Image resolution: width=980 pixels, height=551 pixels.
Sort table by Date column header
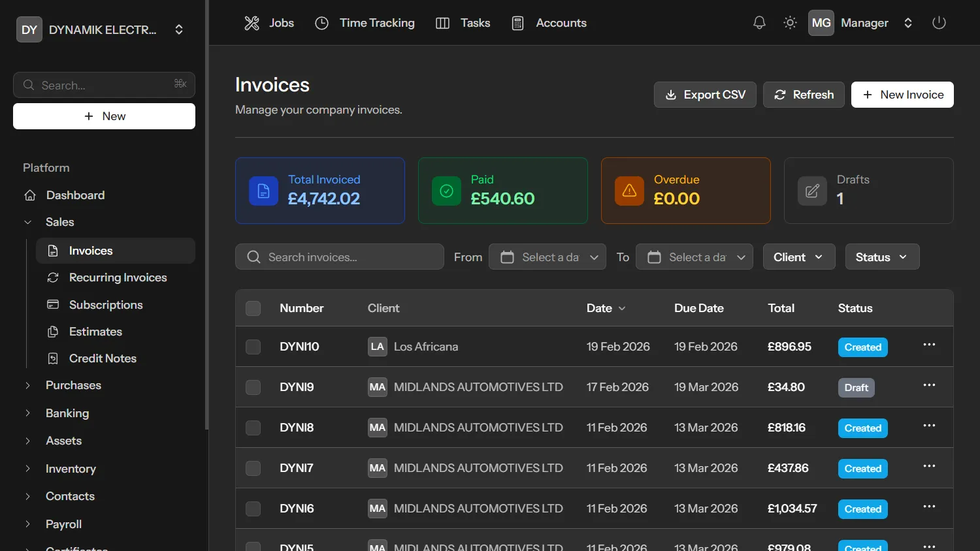(x=606, y=308)
